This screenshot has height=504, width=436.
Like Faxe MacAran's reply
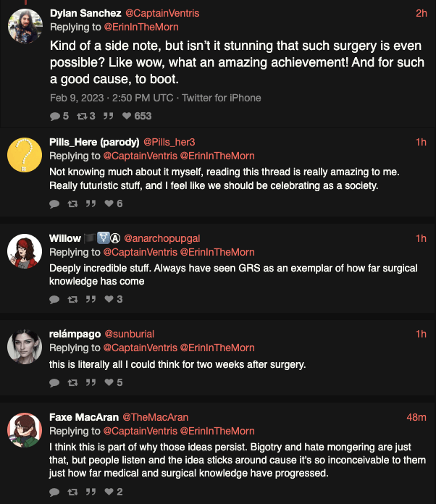[x=109, y=492]
